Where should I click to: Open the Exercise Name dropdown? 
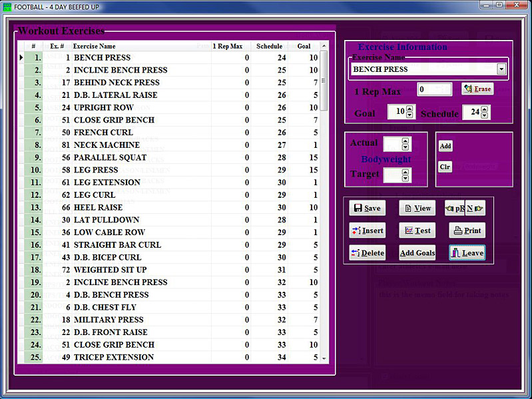click(501, 69)
